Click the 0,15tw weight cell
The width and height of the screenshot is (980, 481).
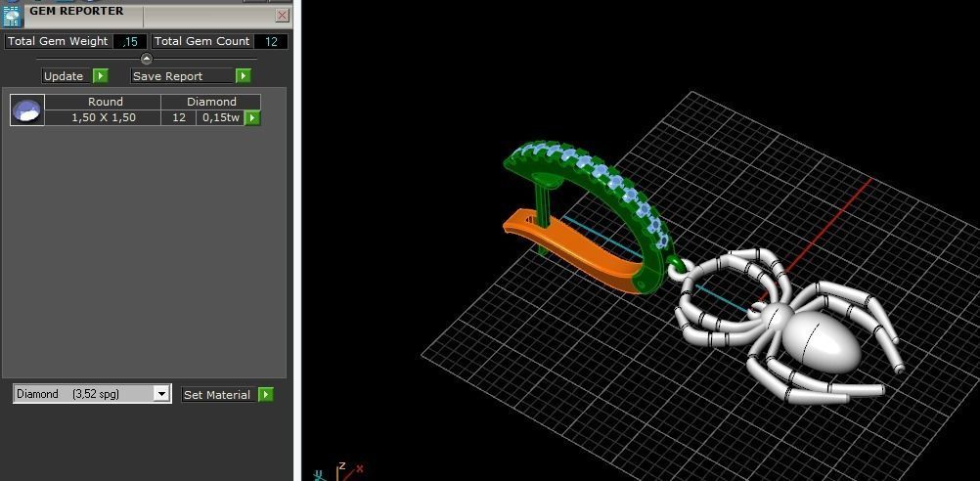[220, 117]
